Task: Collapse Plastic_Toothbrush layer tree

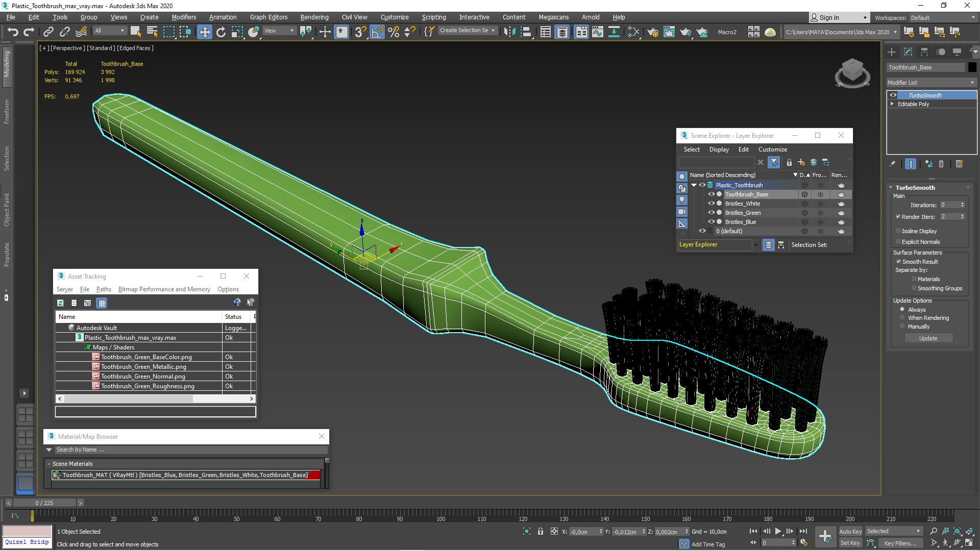Action: pos(694,185)
